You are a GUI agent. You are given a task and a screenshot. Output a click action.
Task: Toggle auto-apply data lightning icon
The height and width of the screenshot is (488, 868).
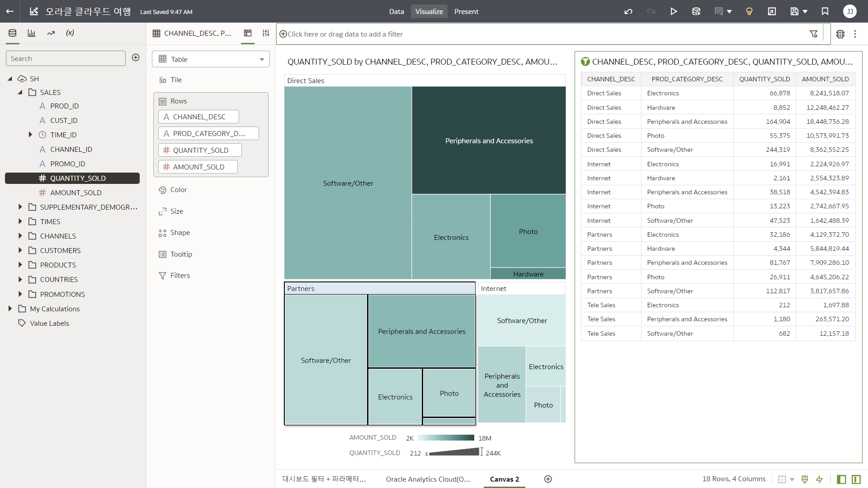click(820, 479)
